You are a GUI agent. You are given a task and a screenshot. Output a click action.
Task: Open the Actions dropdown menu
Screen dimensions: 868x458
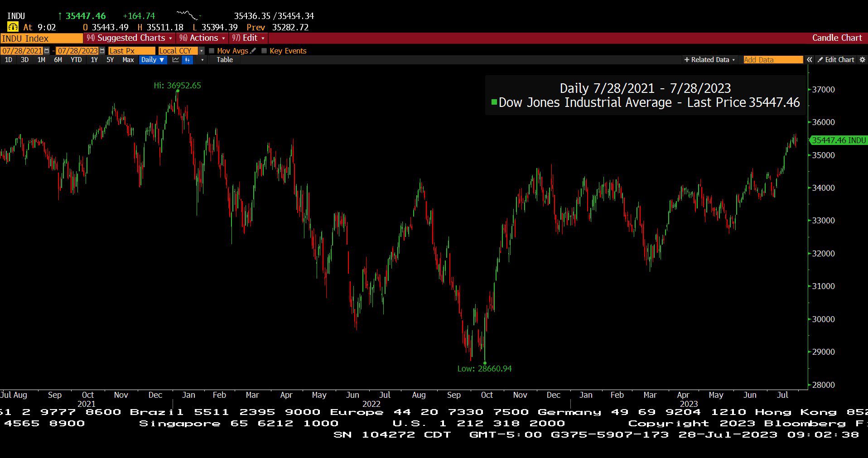[202, 38]
